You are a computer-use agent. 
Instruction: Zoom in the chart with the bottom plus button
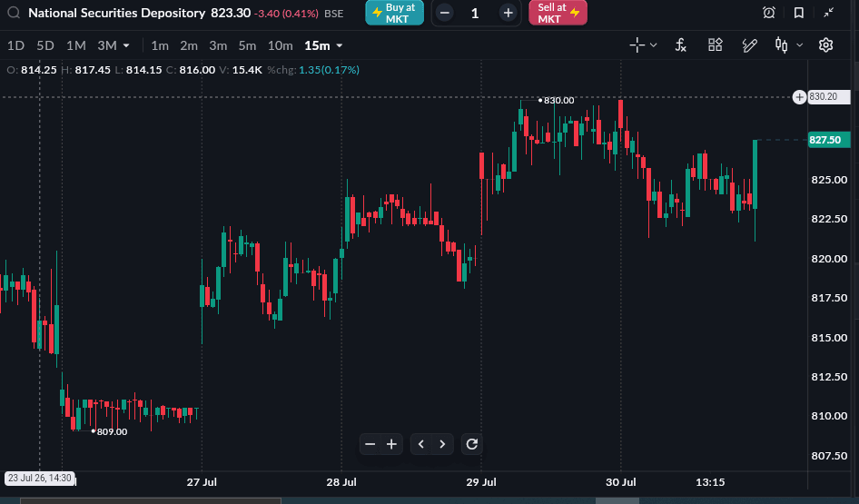click(391, 444)
